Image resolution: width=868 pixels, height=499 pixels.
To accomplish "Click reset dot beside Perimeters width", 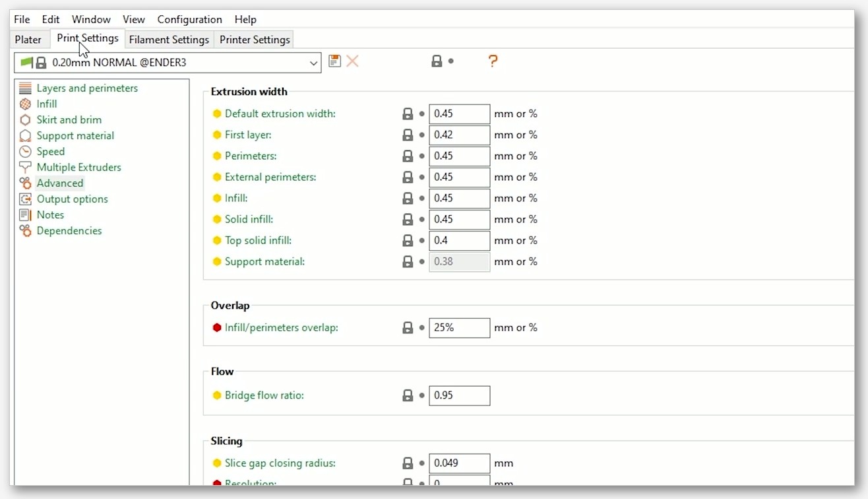I will 422,156.
